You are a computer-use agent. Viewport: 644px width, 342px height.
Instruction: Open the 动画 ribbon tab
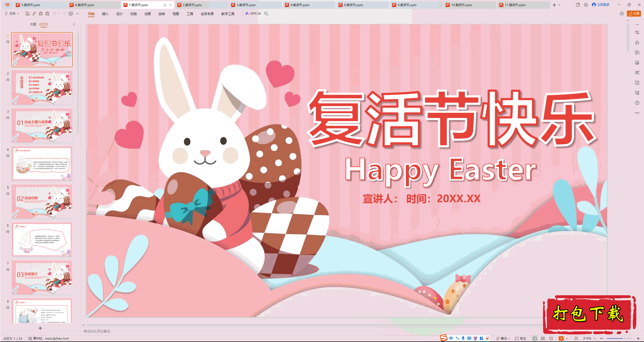(x=147, y=14)
